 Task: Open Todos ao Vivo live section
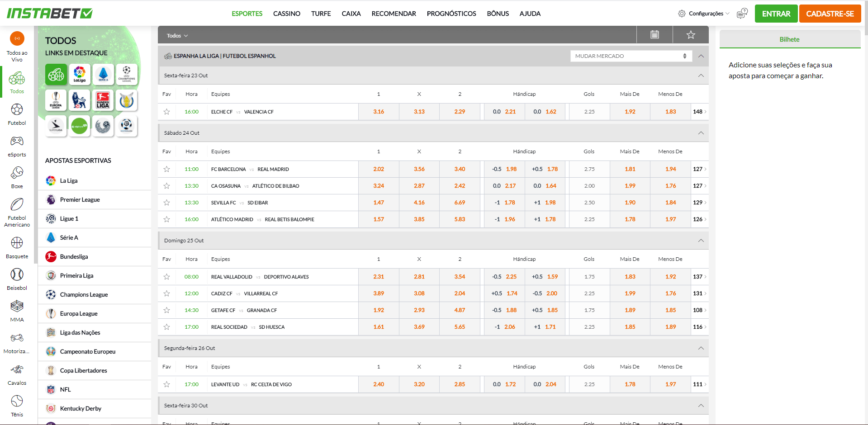click(17, 47)
